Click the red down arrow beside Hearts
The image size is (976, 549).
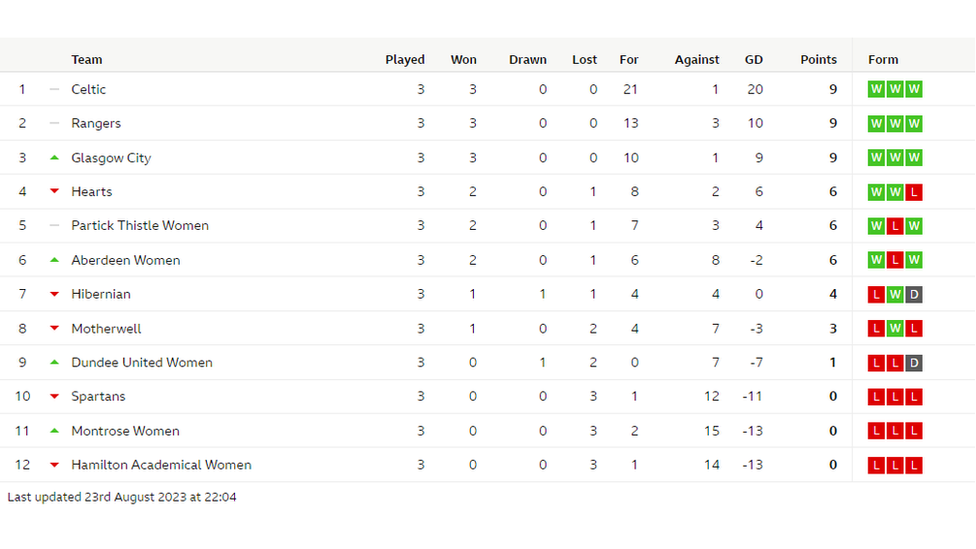(54, 191)
